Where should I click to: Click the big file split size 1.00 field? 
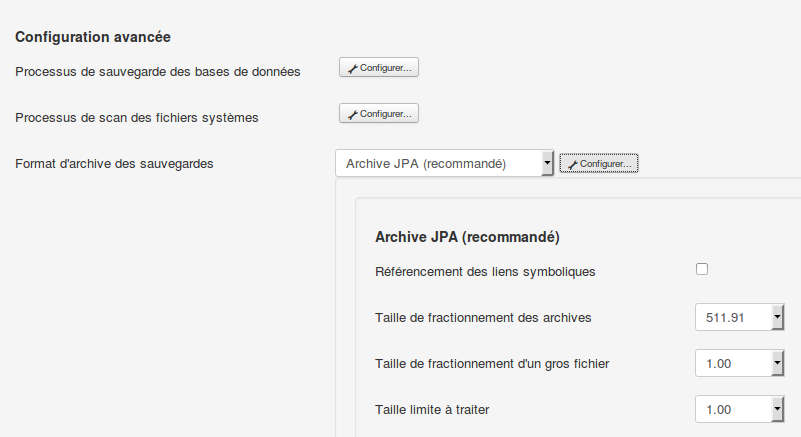click(x=732, y=363)
